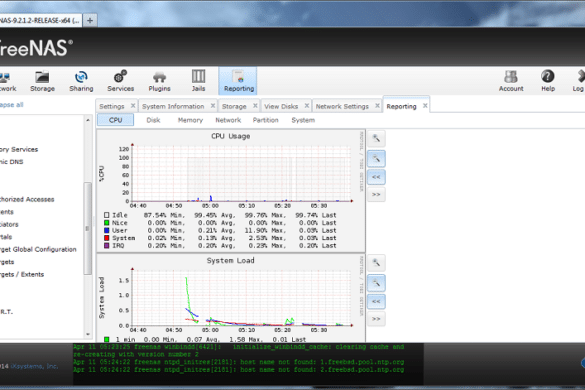Switch to the System Information tab
Image resolution: width=585 pixels, height=390 pixels.
173,106
